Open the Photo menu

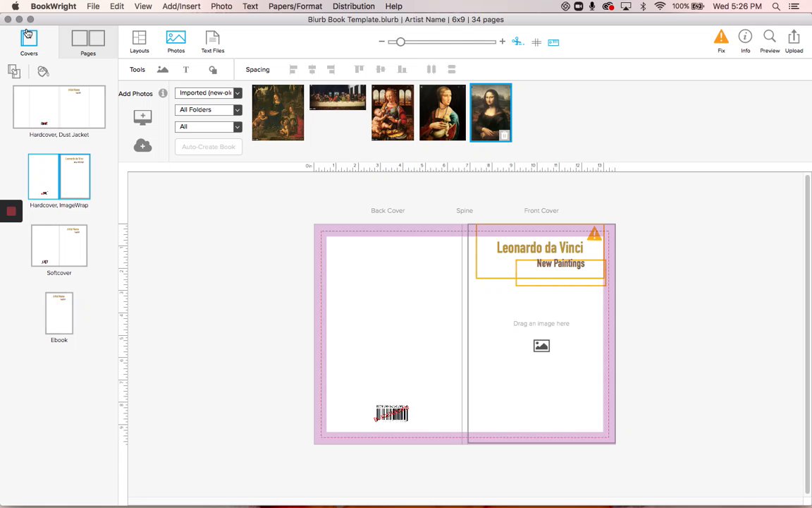pos(221,6)
